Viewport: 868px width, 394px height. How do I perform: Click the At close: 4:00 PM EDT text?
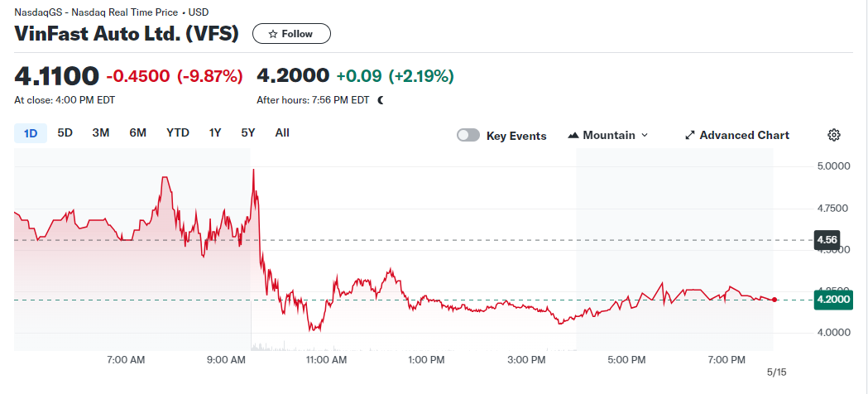[x=65, y=100]
